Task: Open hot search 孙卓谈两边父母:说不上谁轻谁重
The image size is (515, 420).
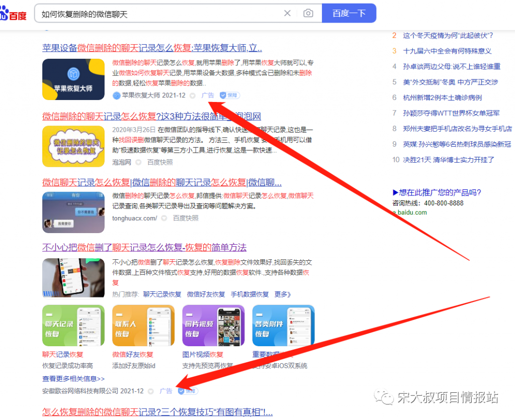Action: click(x=452, y=67)
